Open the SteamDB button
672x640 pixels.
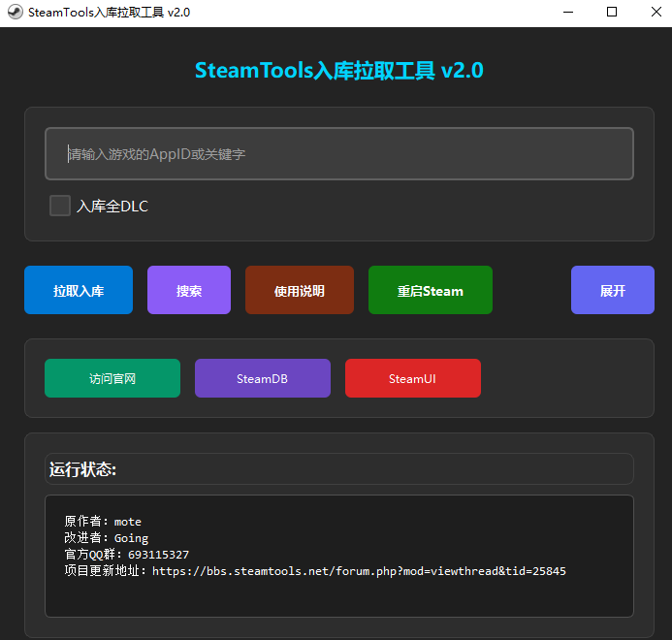(x=263, y=378)
